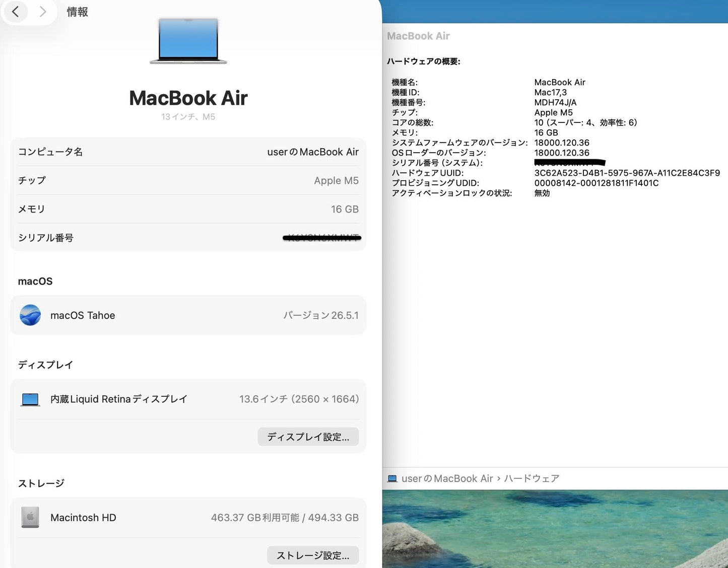Viewport: 728px width, 568px height.
Task: Click userのMacBook Air in the path bar
Action: 447,478
